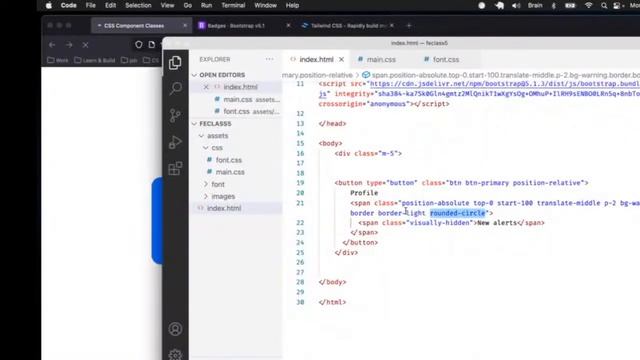Click the 'Profile' text on line 20
The width and height of the screenshot is (640, 360).
[x=364, y=193]
